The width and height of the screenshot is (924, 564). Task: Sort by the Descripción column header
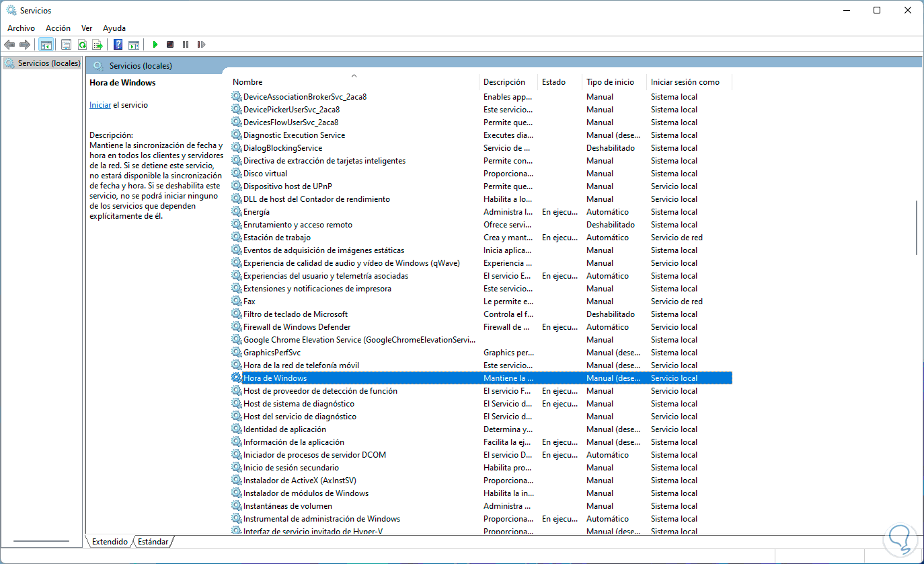pyautogui.click(x=508, y=82)
